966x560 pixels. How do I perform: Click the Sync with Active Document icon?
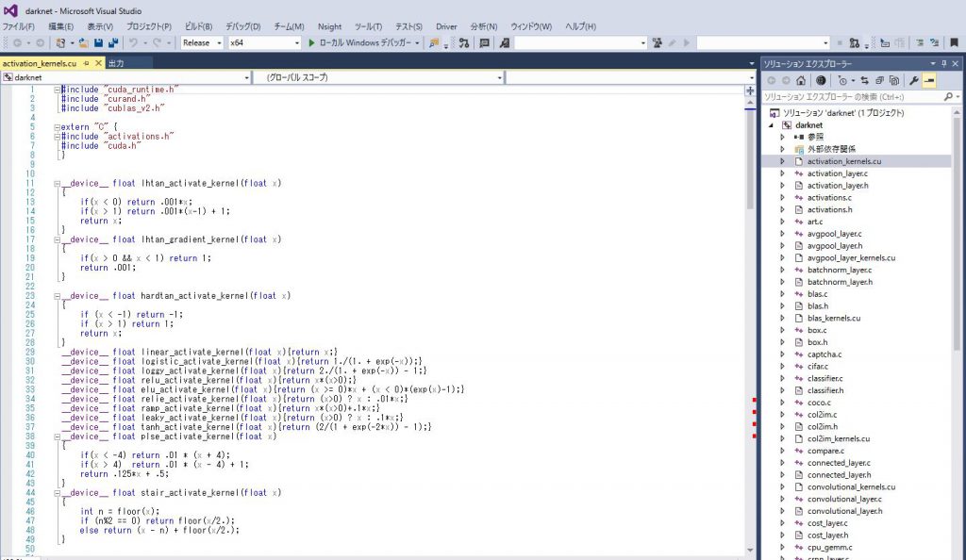click(x=864, y=81)
